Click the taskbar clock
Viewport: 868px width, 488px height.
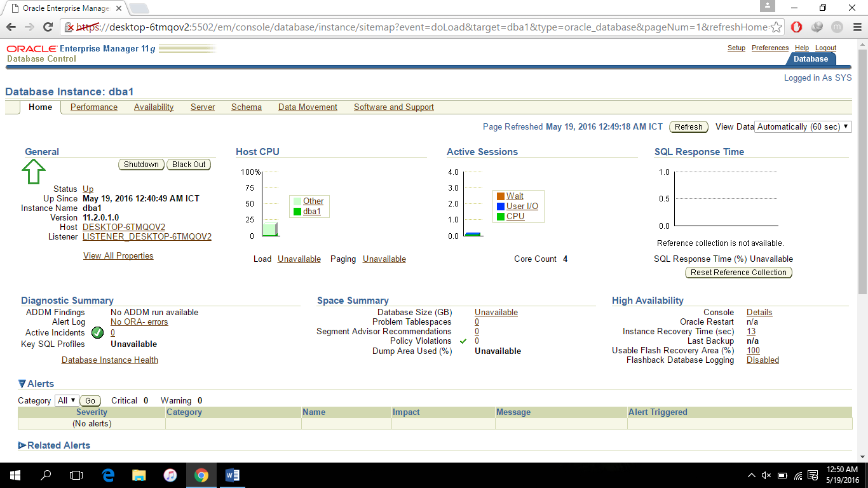pyautogui.click(x=843, y=475)
